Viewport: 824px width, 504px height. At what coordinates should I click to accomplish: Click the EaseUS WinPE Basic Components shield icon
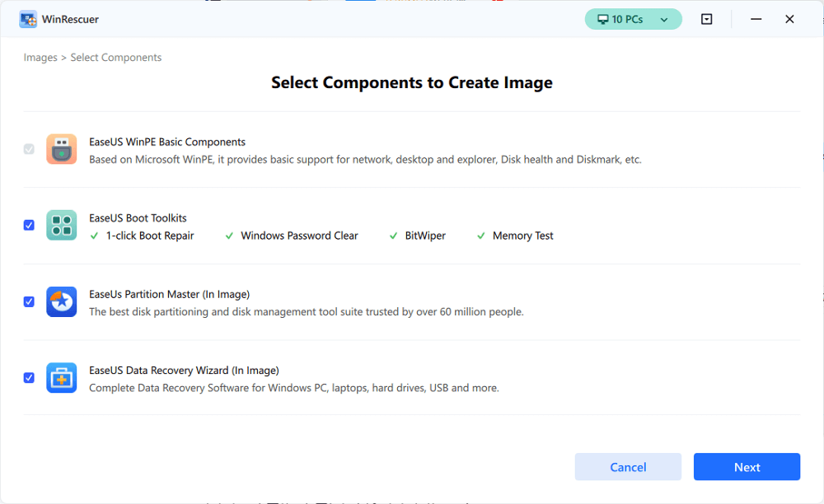tap(61, 149)
